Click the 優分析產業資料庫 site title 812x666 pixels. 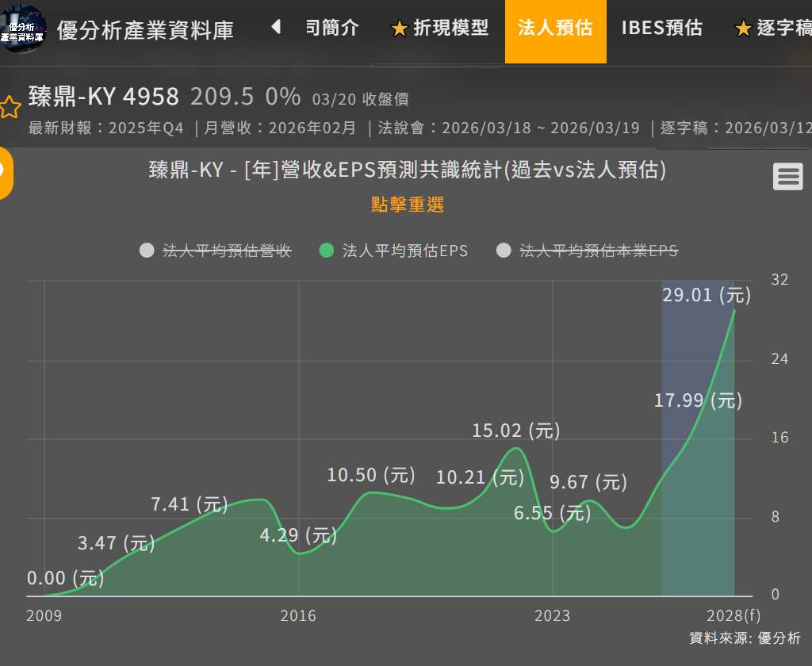pos(146,30)
